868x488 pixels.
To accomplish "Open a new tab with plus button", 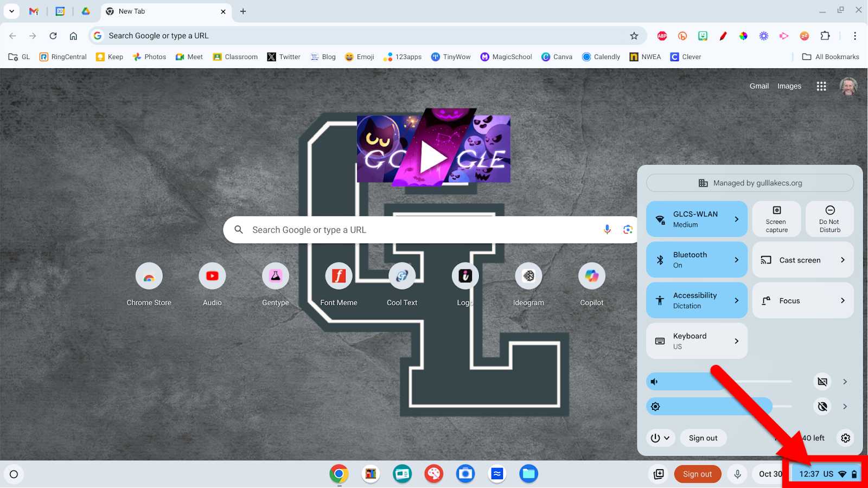I will [x=243, y=11].
